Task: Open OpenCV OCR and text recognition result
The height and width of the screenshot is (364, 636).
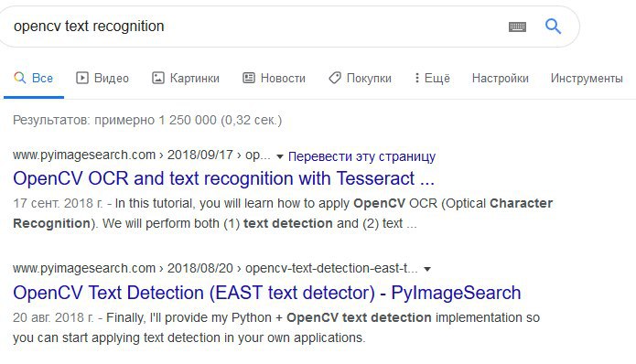Action: point(223,178)
